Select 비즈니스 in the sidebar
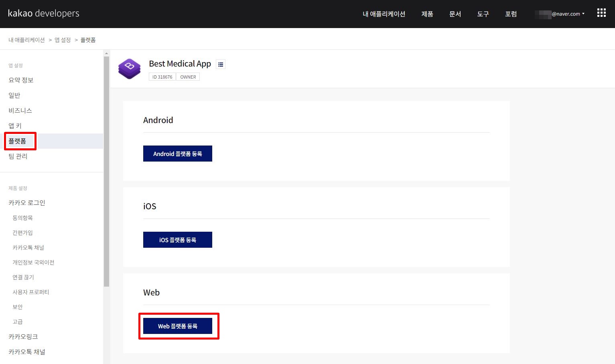The height and width of the screenshot is (364, 615). pyautogui.click(x=20, y=111)
